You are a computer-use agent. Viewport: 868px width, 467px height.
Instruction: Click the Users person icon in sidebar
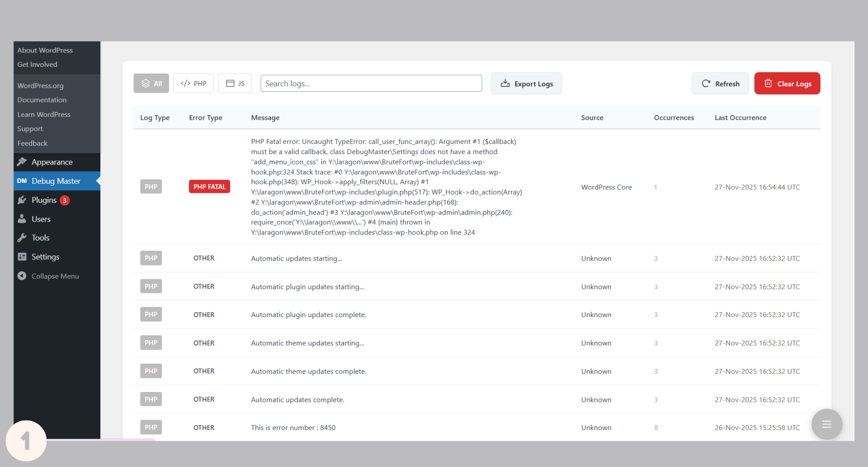[22, 219]
